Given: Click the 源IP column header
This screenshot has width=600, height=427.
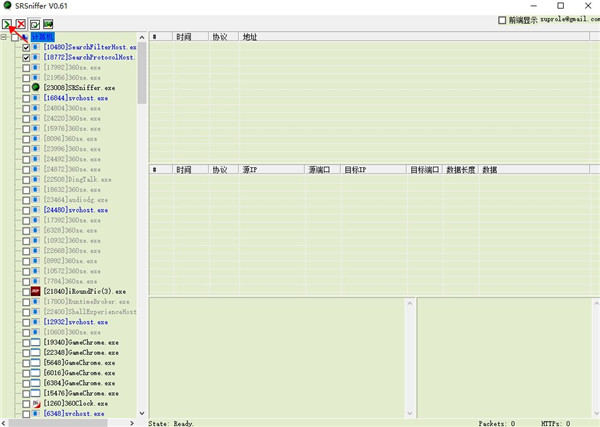Looking at the screenshot, I should click(x=249, y=170).
